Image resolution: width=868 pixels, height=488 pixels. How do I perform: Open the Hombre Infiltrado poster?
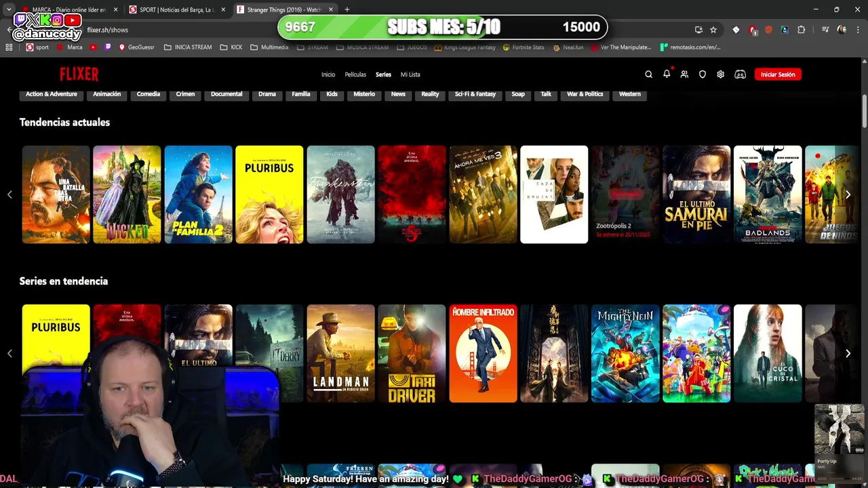pyautogui.click(x=483, y=353)
